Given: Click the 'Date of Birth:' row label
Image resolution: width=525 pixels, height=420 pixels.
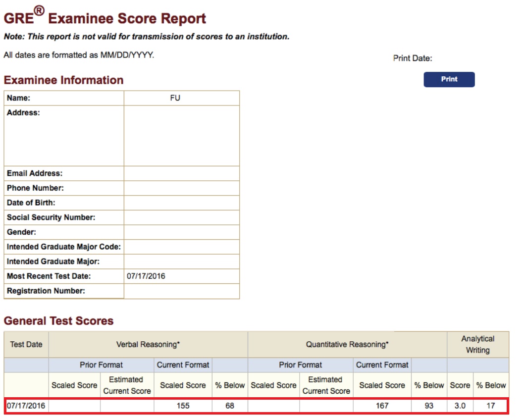Looking at the screenshot, I should [31, 203].
